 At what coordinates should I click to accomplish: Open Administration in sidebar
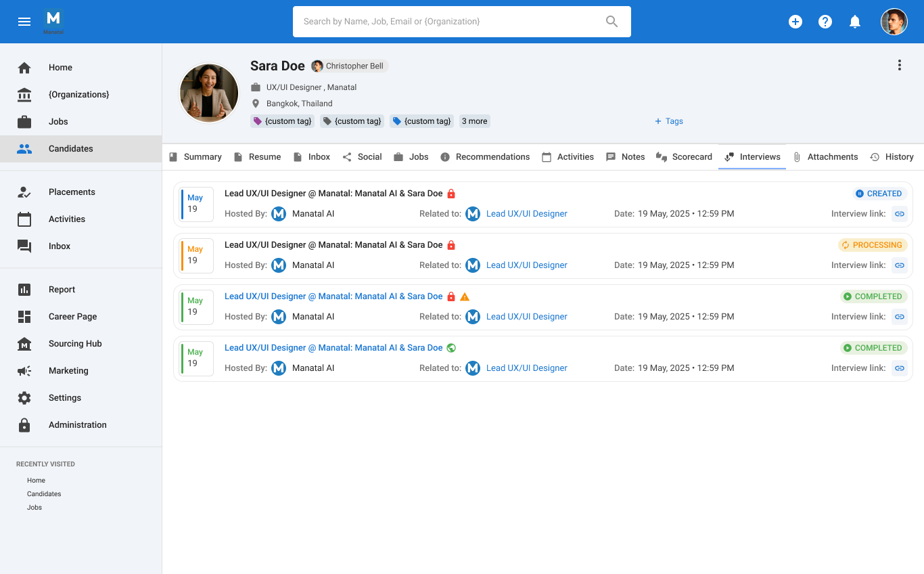pos(81,425)
